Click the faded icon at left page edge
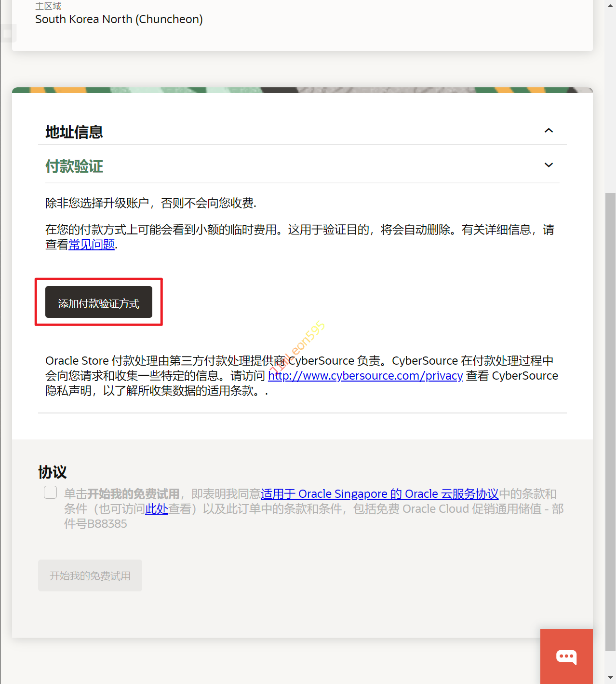Viewport: 616px width, 684px height. [x=7, y=34]
